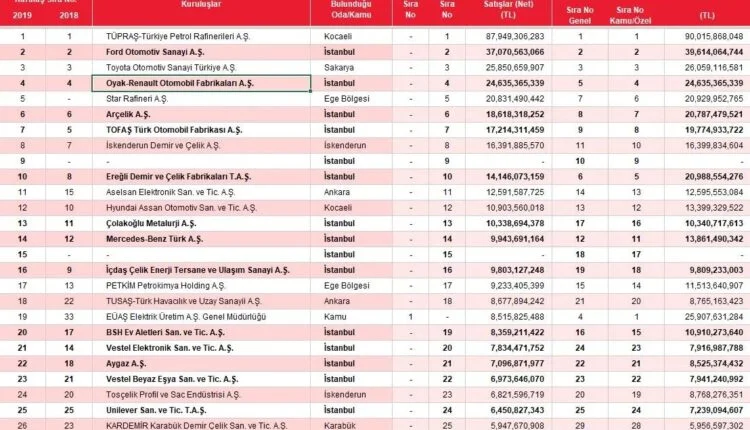
Task: Select the cell 'Aygaz A.Ş.'
Action: click(x=201, y=364)
